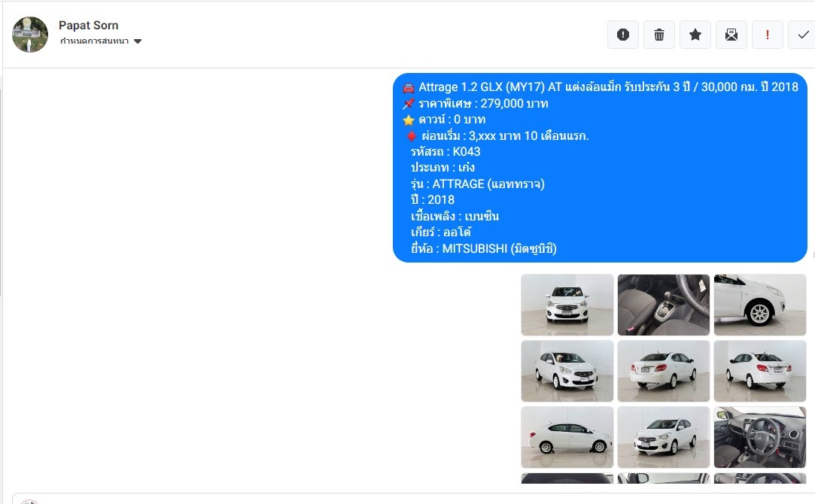Click the ปี : 2018 line
The height and width of the screenshot is (504, 815).
(x=433, y=199)
